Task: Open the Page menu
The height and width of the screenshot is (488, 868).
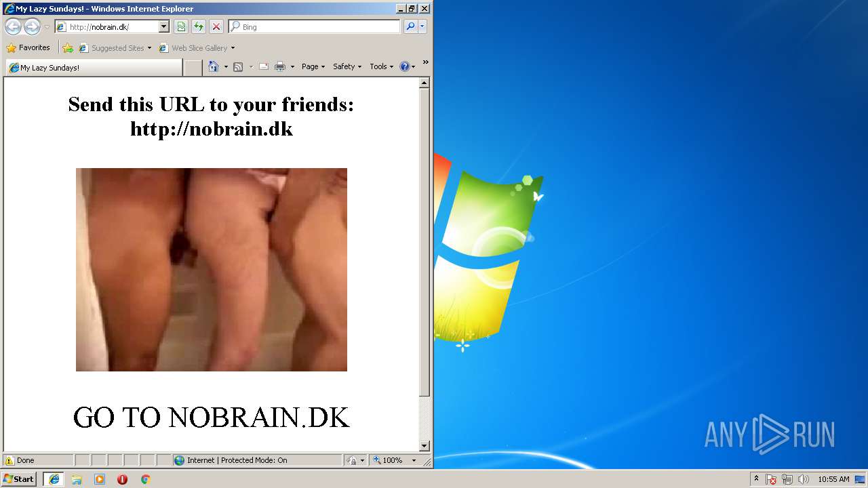Action: click(x=313, y=66)
